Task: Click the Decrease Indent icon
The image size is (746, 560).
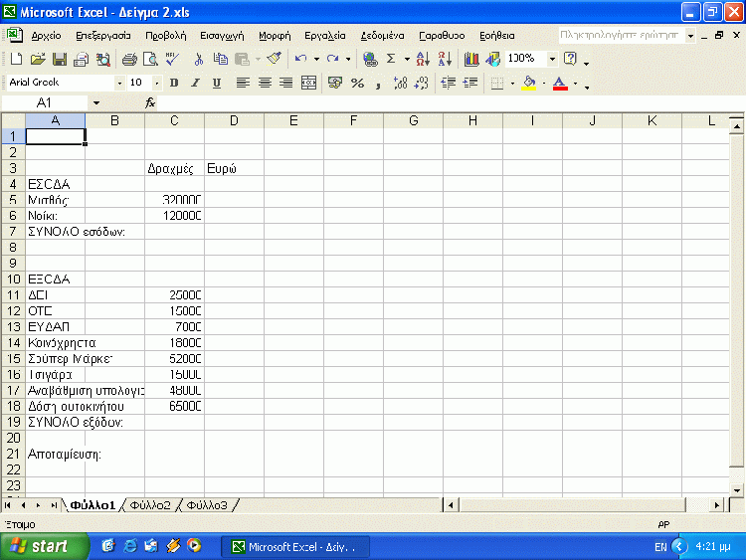Action: (449, 84)
